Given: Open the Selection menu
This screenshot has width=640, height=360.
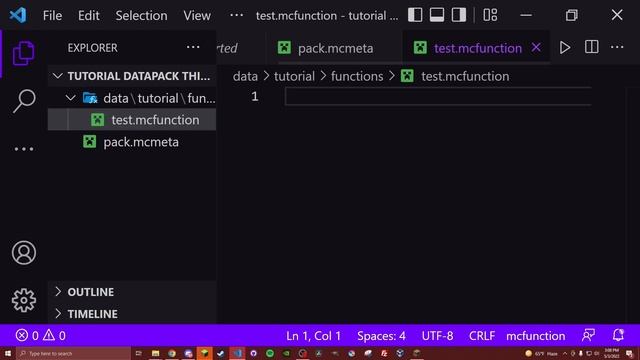Looking at the screenshot, I should (x=141, y=16).
